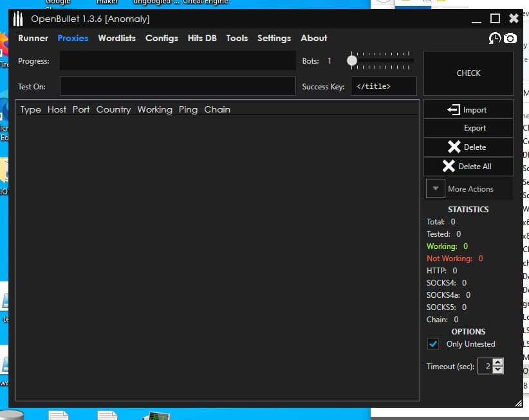
Task: Switch to the Wordlists tab
Action: 116,38
